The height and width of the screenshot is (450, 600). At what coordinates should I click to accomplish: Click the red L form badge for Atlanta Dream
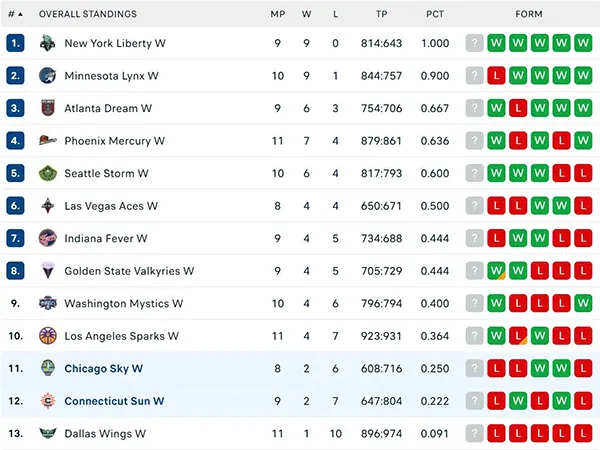click(518, 108)
